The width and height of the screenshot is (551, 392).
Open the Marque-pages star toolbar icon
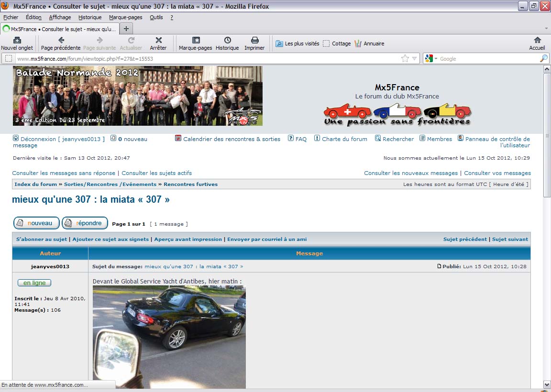click(195, 41)
